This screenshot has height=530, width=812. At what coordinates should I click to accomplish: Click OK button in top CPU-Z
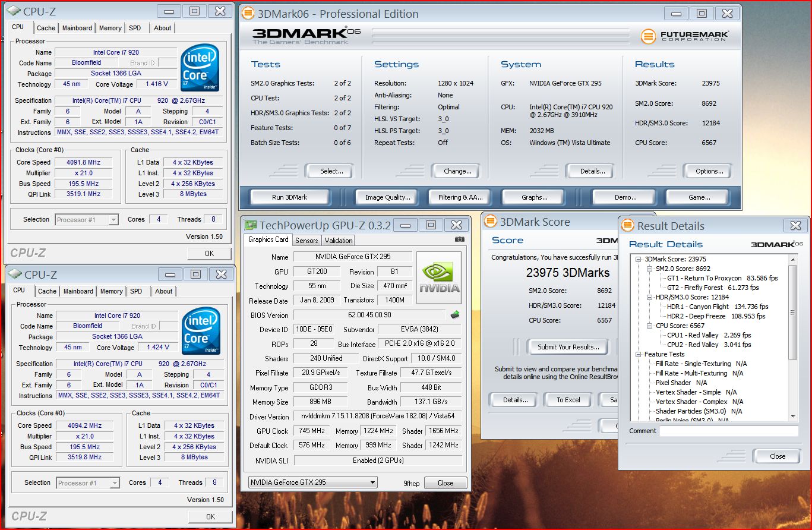point(209,254)
